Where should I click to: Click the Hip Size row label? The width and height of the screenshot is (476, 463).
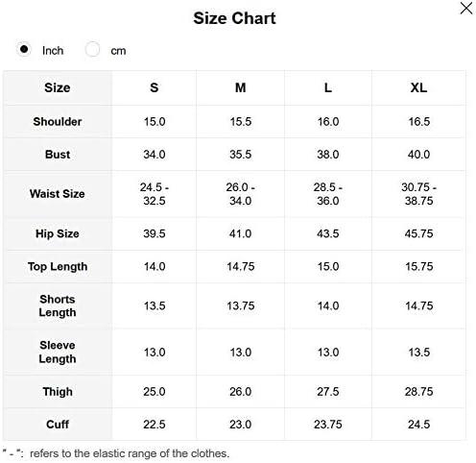[x=58, y=233]
